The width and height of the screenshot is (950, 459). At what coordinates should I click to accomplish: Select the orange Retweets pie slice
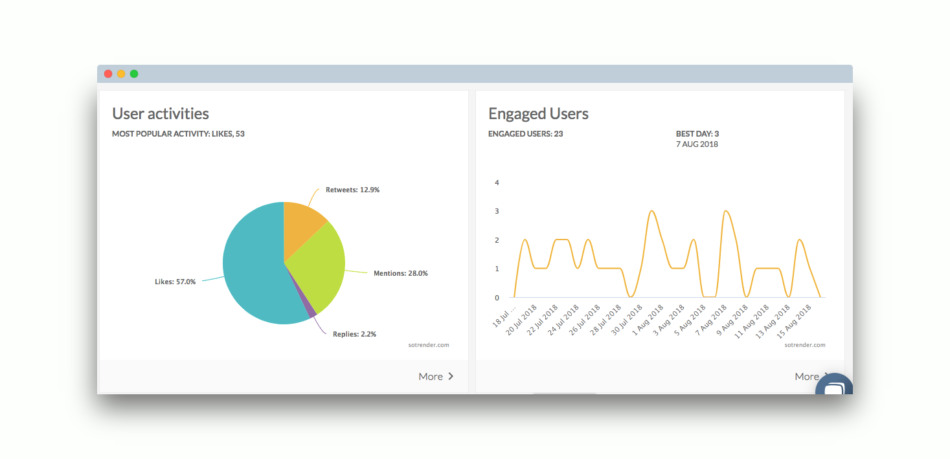pos(301,225)
